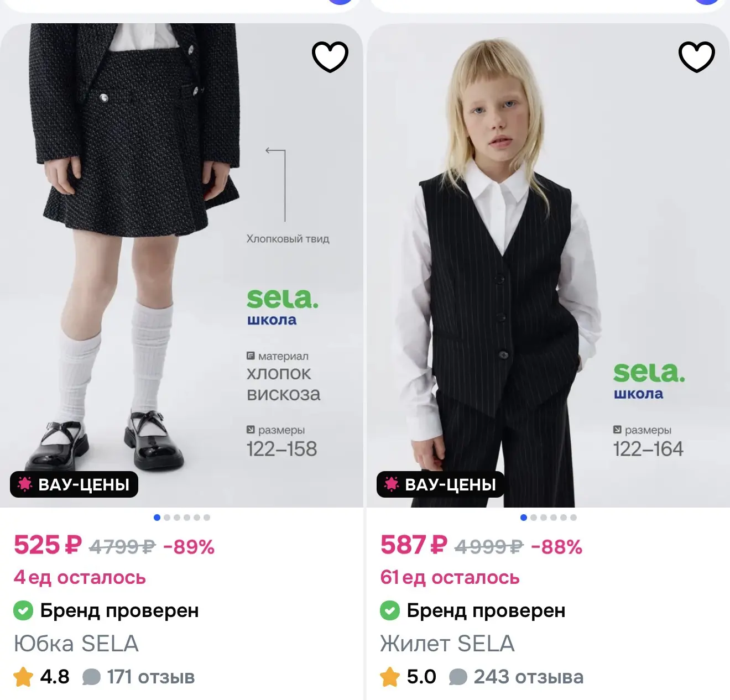Open the vest product photo

tap(548, 265)
